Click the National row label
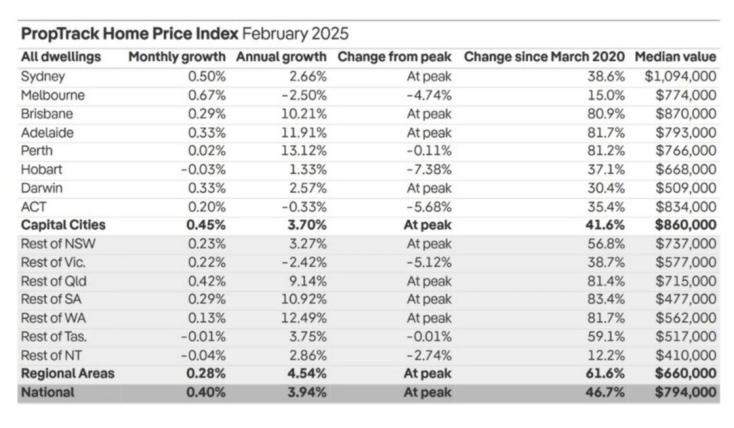734x428 pixels. (x=47, y=392)
